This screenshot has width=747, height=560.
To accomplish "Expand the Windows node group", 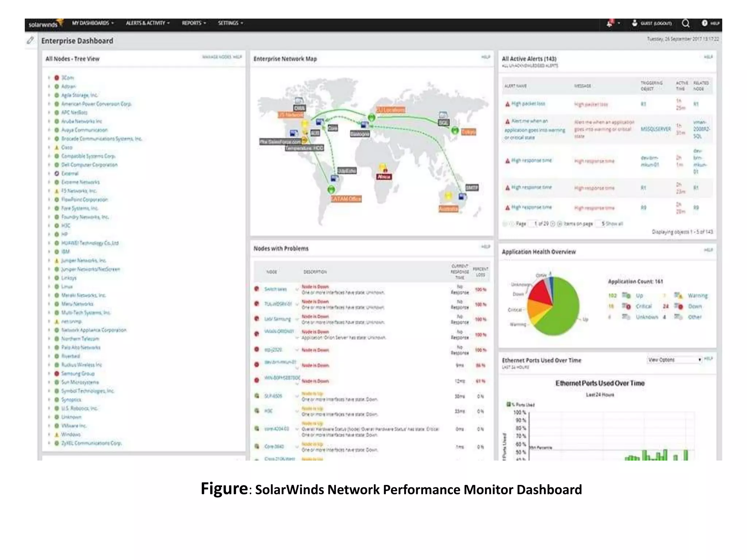I will [49, 434].
